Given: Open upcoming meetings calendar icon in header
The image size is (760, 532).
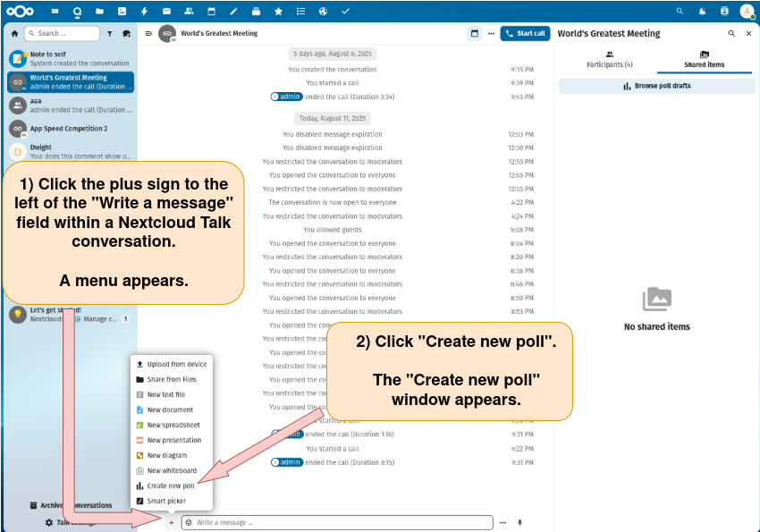Looking at the screenshot, I should tap(475, 33).
